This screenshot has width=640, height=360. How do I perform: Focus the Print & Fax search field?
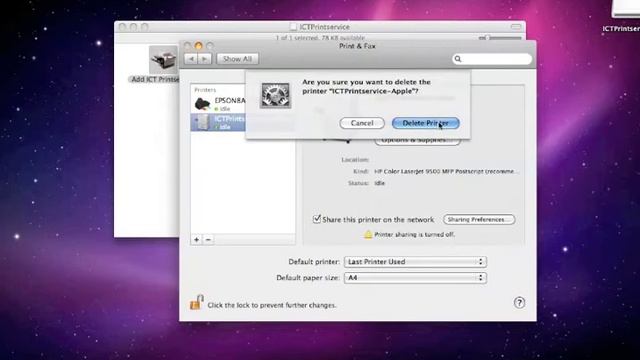coord(492,59)
